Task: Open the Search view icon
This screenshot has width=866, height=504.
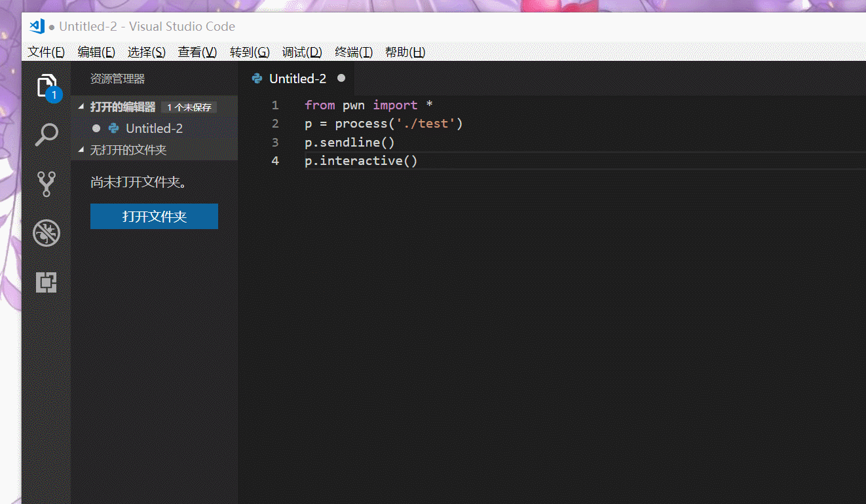Action: pyautogui.click(x=47, y=135)
